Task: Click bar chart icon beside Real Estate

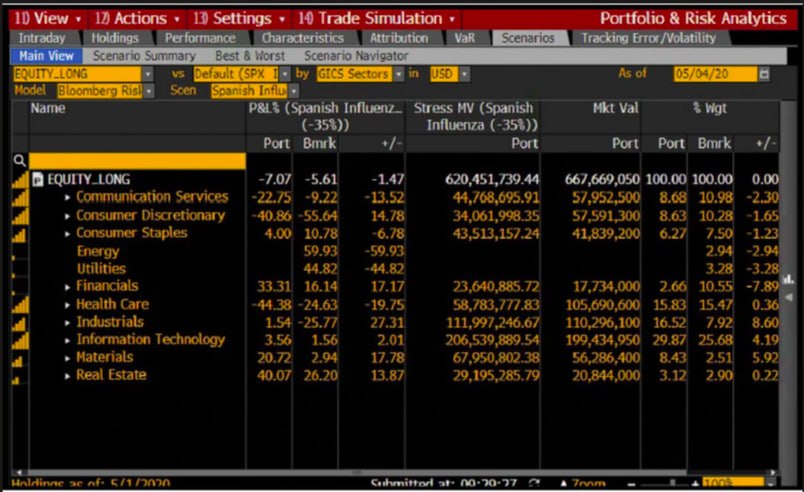Action: point(16,380)
